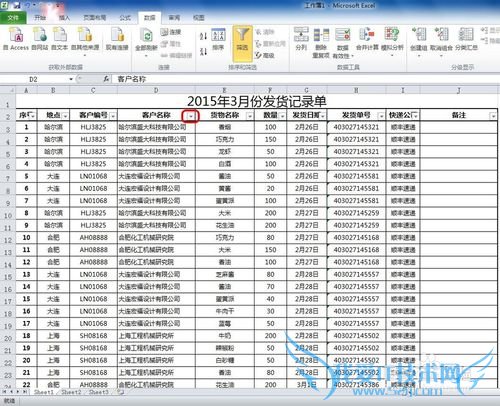
Task: Import data from Access
Action: click(16, 39)
